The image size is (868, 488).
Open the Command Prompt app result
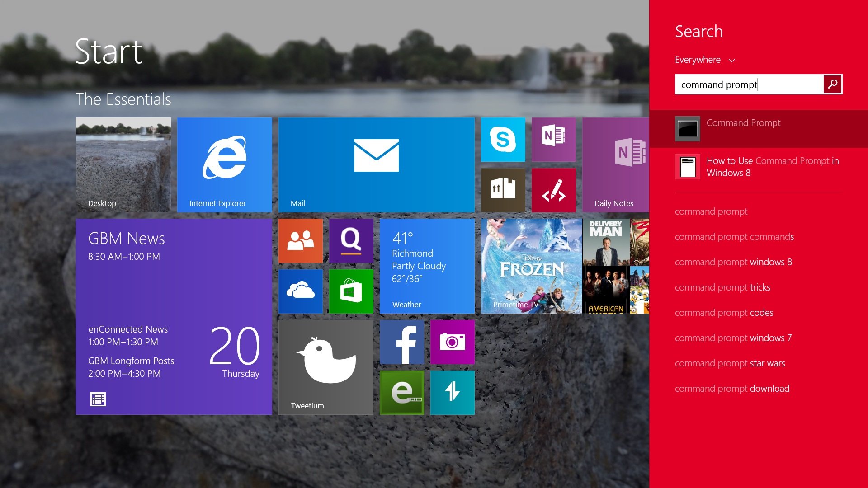(759, 129)
